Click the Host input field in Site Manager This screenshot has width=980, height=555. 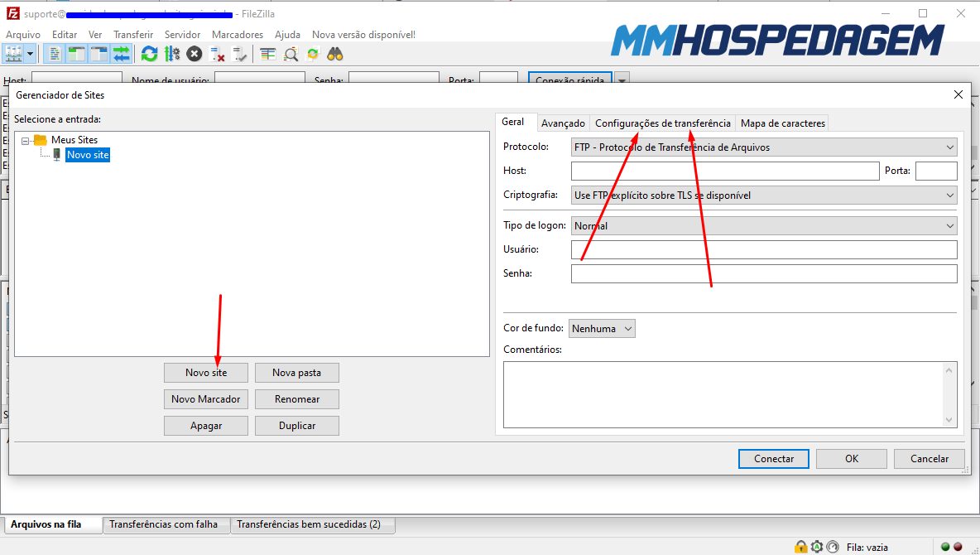(725, 171)
